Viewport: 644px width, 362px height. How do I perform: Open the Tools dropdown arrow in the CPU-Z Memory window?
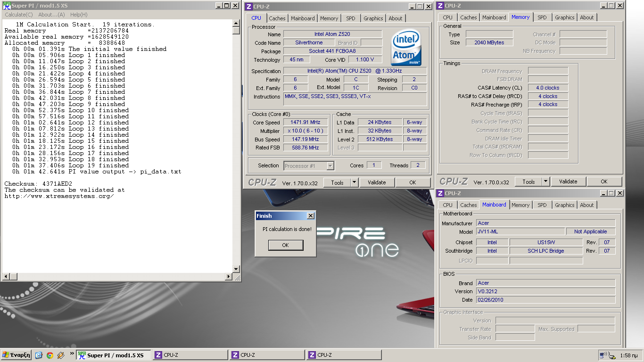(545, 181)
